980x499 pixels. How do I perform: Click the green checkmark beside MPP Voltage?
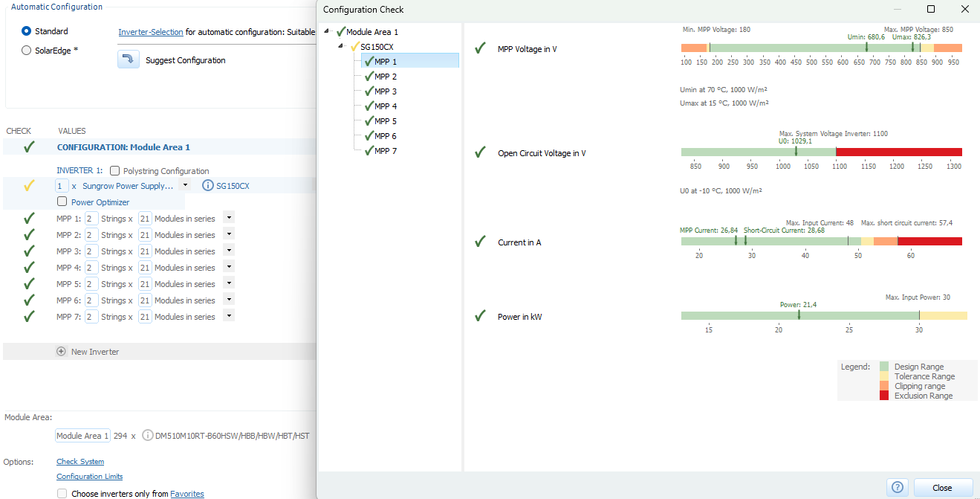click(480, 49)
